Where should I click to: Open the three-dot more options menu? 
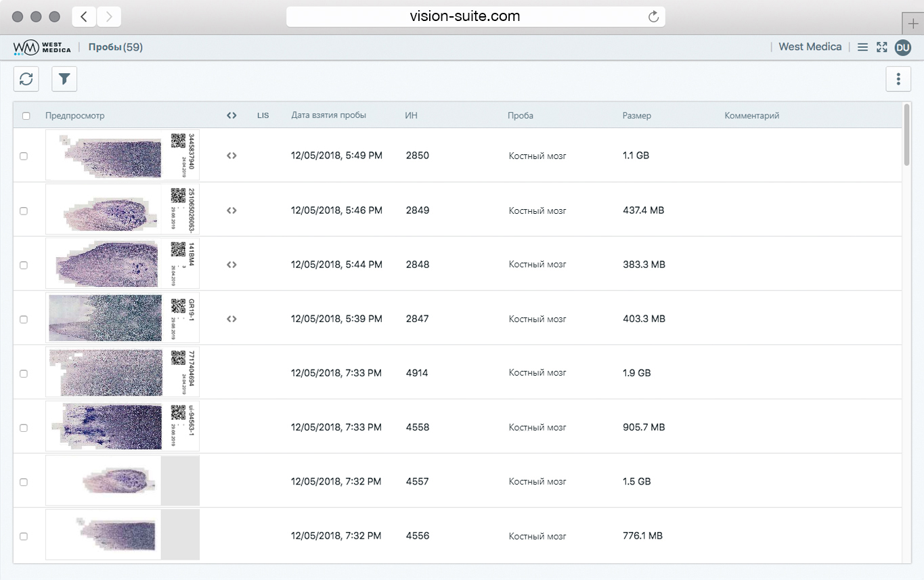tap(898, 79)
